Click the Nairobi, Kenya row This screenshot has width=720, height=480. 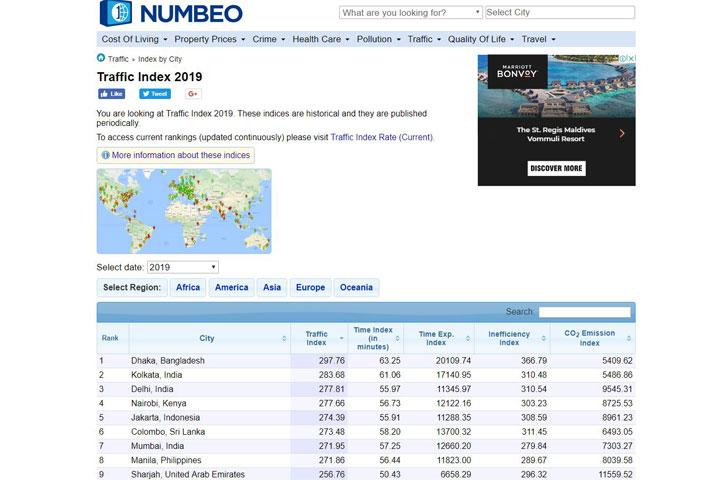pyautogui.click(x=366, y=403)
